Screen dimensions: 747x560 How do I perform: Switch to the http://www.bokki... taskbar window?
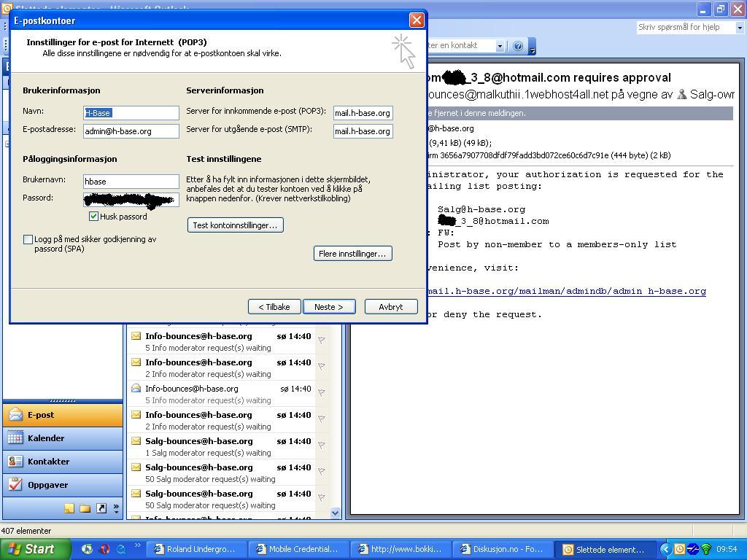click(400, 549)
